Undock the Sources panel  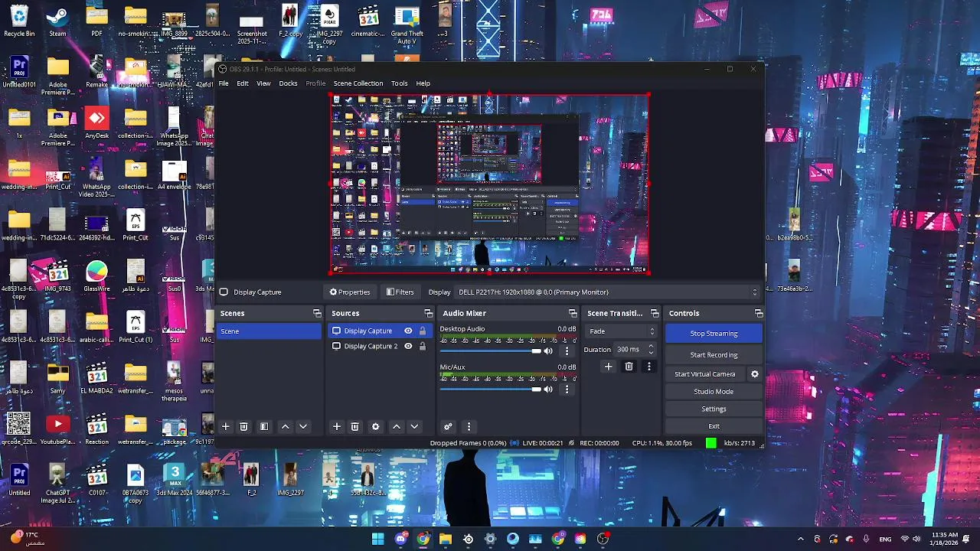[428, 313]
